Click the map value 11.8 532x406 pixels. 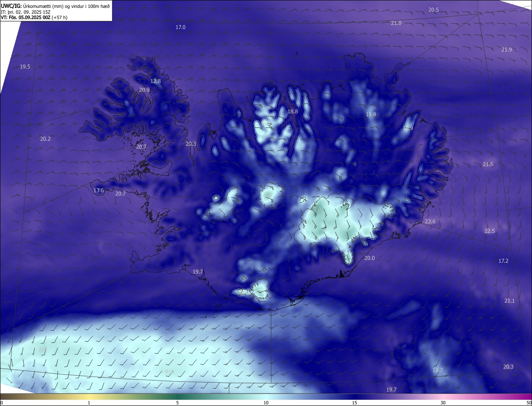(371, 114)
